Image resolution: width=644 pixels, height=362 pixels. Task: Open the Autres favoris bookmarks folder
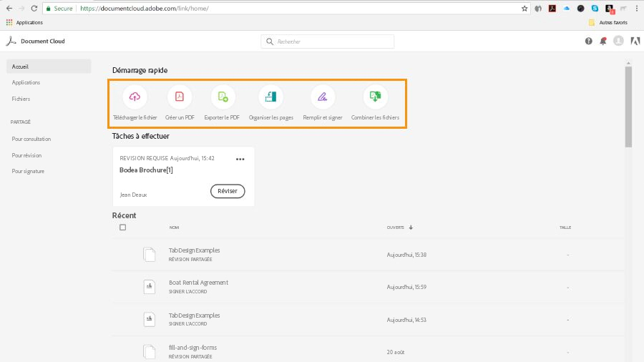point(608,23)
